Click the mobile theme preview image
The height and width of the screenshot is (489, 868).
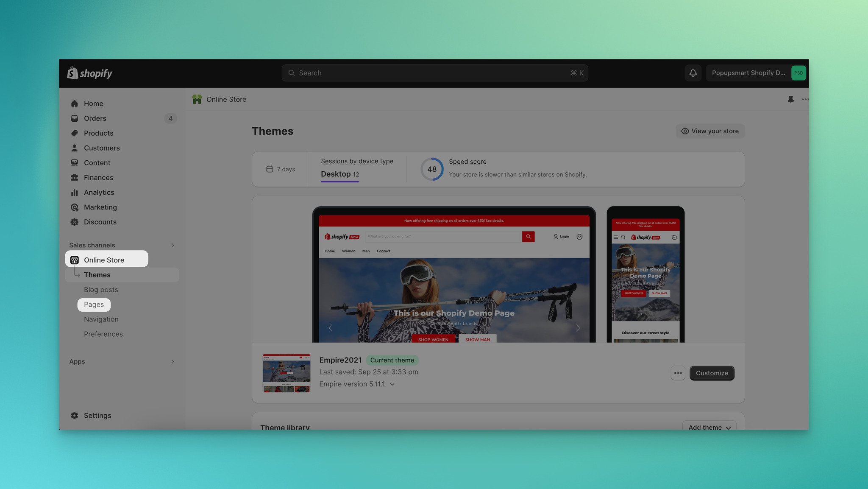645,275
